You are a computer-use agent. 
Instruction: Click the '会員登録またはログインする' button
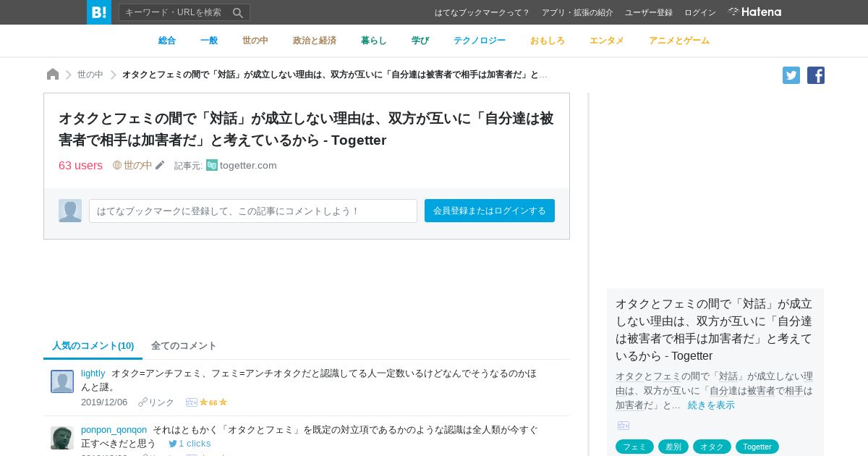490,211
